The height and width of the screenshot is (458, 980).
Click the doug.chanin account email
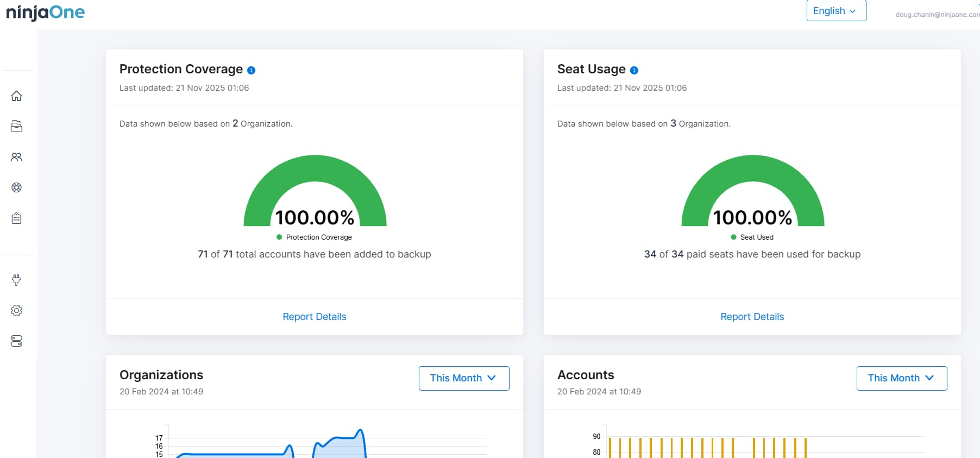click(x=937, y=15)
